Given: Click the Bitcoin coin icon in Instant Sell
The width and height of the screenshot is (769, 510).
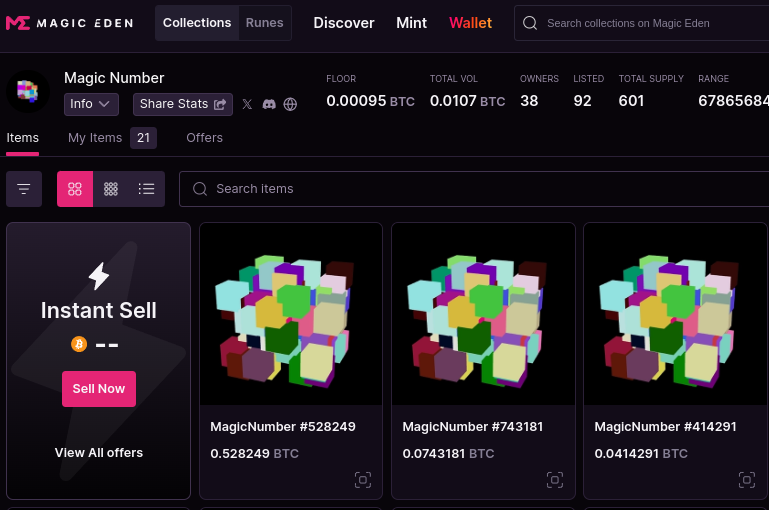Looking at the screenshot, I should pyautogui.click(x=79, y=344).
